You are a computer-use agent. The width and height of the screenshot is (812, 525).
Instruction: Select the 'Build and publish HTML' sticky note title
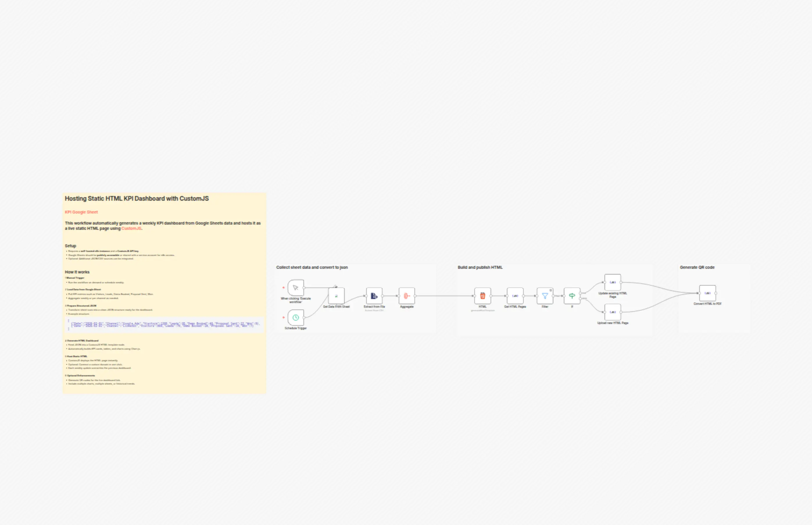click(x=480, y=267)
